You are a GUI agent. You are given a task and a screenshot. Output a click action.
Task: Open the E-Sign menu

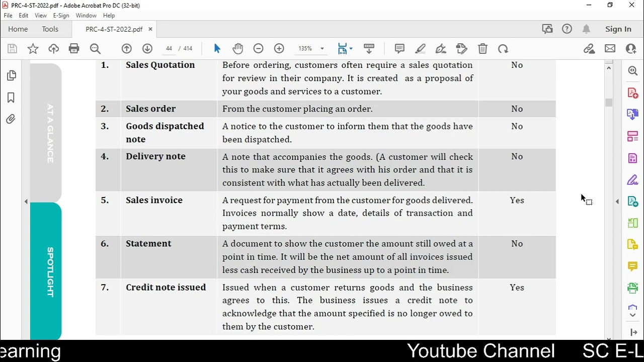point(61,16)
